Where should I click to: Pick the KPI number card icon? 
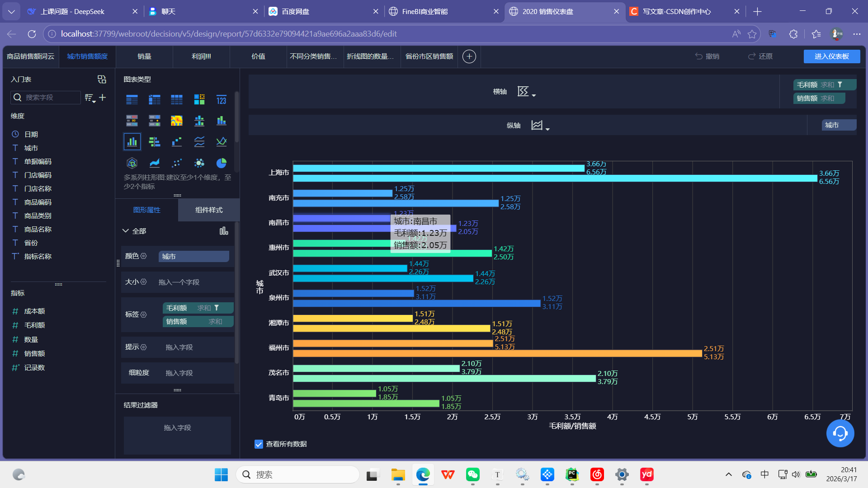tap(221, 100)
